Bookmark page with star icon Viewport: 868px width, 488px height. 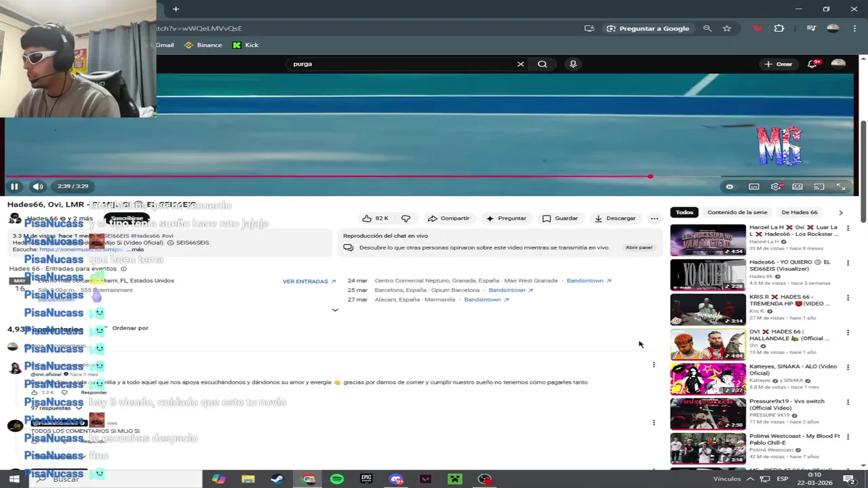click(727, 28)
